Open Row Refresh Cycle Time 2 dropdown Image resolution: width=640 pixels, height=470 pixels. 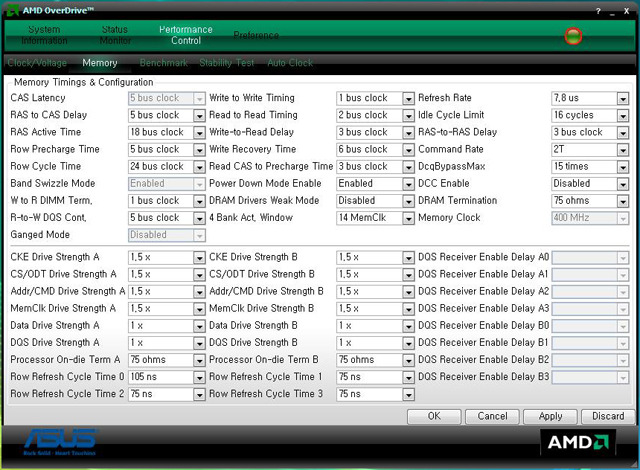199,395
